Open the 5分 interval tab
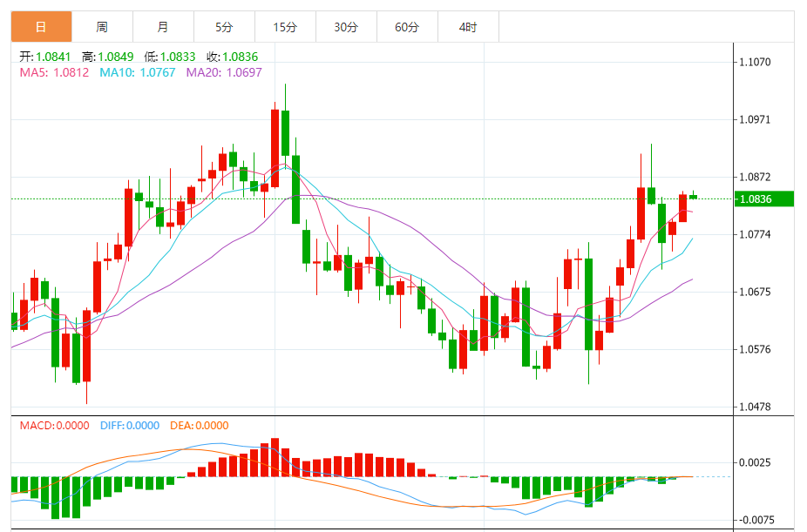This screenshot has width=807, height=532. (224, 27)
